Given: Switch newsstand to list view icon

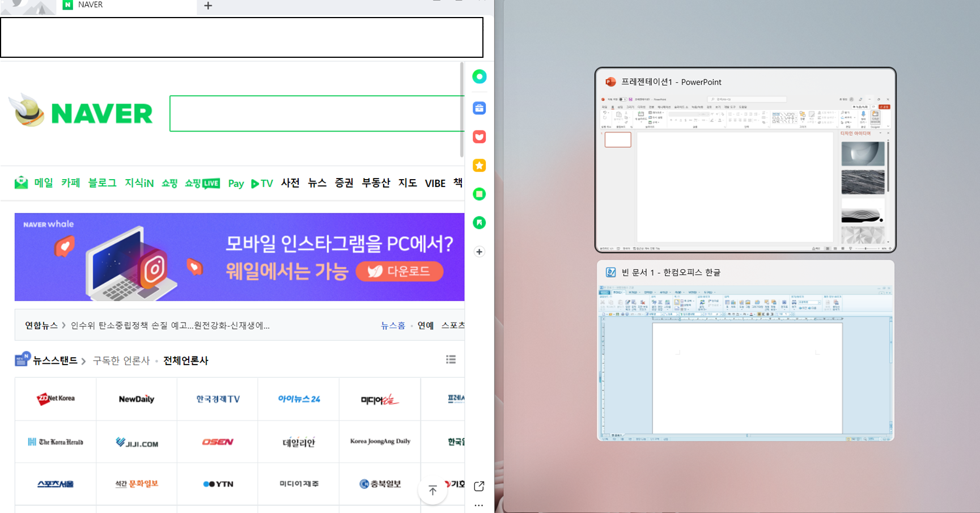Looking at the screenshot, I should click(x=451, y=359).
